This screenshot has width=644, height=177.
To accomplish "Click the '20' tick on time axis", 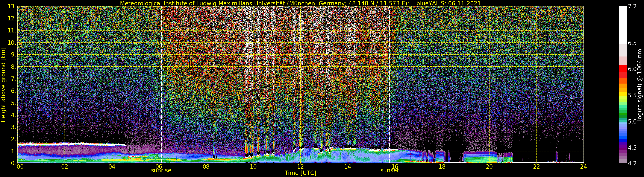I will click(x=489, y=167).
